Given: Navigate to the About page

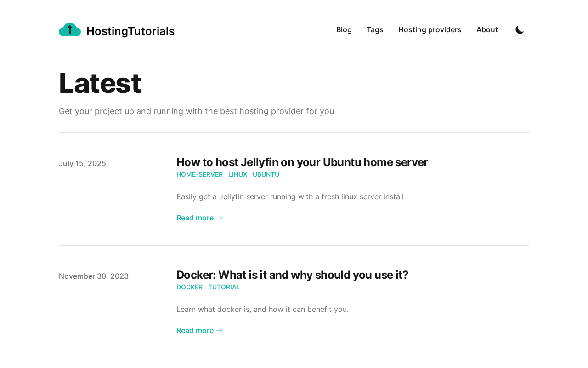Looking at the screenshot, I should coord(487,30).
